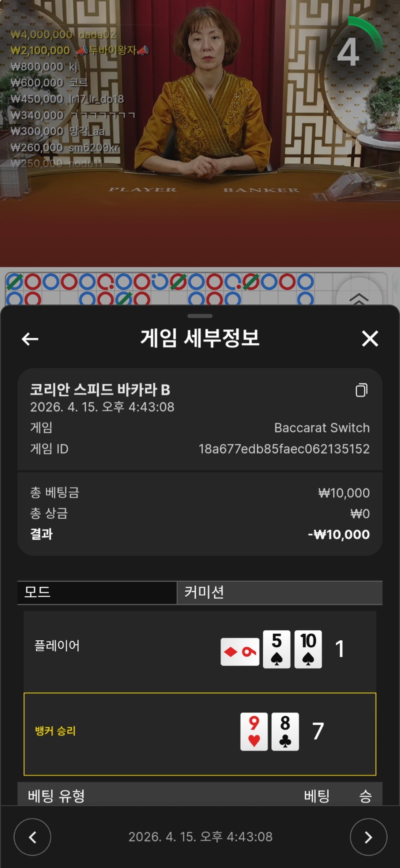
Task: Tap the countdown timer showing 4
Action: (348, 52)
